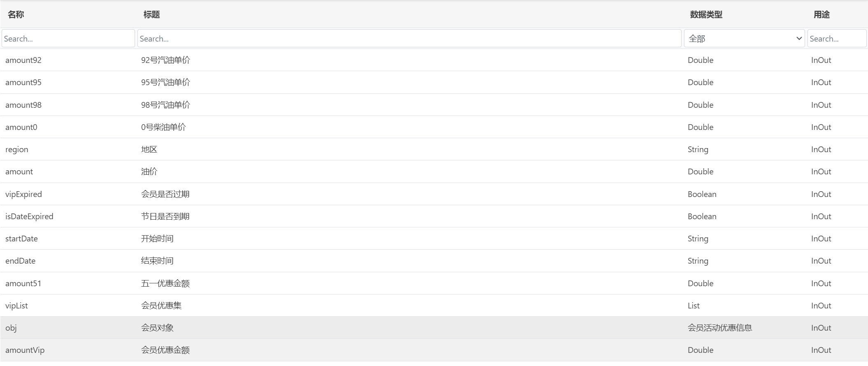The width and height of the screenshot is (868, 366).
Task: Click the region variable row
Action: (x=17, y=150)
